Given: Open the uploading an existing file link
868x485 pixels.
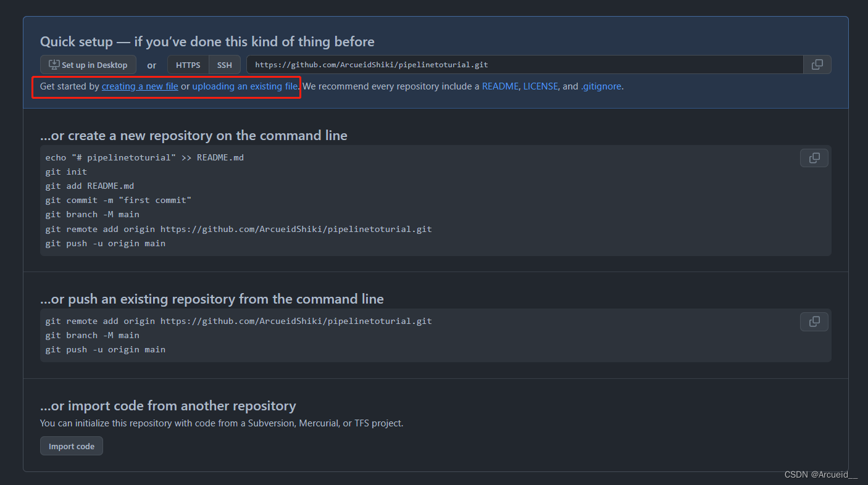Looking at the screenshot, I should (245, 86).
